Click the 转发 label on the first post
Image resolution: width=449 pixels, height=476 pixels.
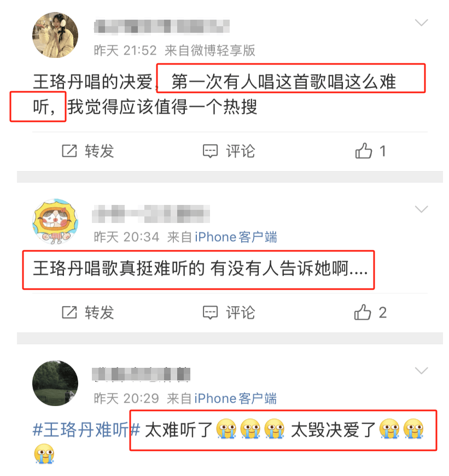(100, 151)
